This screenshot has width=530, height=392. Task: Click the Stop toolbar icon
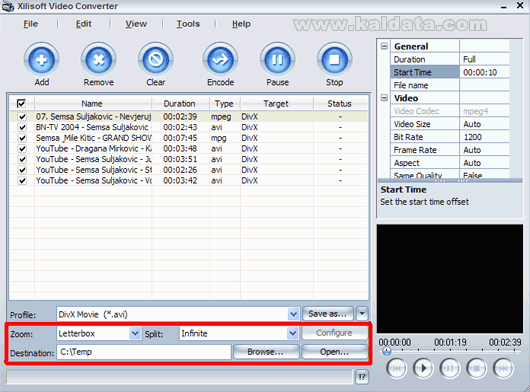[334, 60]
